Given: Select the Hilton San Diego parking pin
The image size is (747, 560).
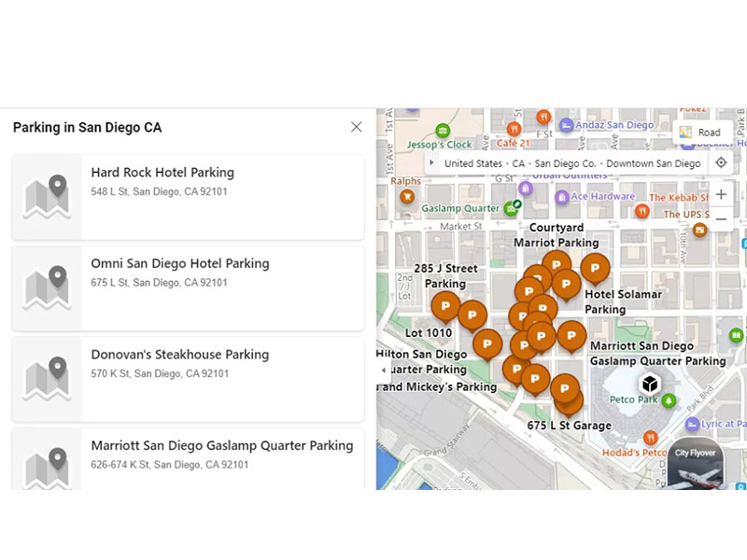Looking at the screenshot, I should click(486, 344).
